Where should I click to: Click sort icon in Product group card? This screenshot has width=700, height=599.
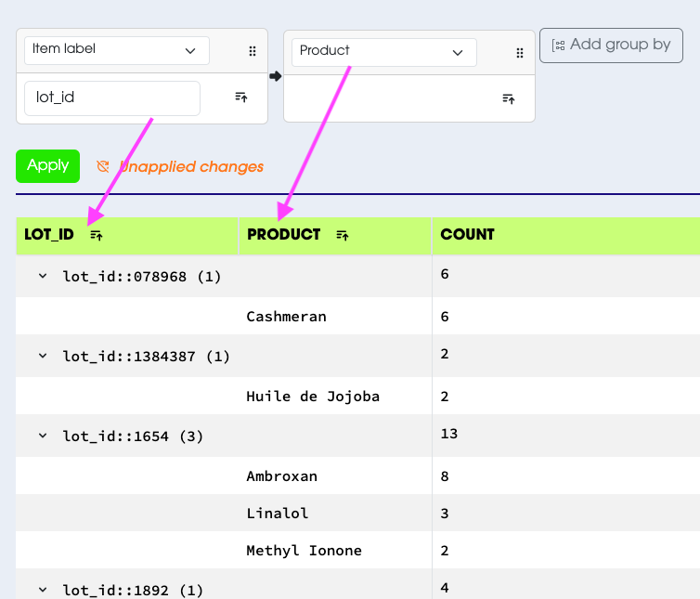508,98
